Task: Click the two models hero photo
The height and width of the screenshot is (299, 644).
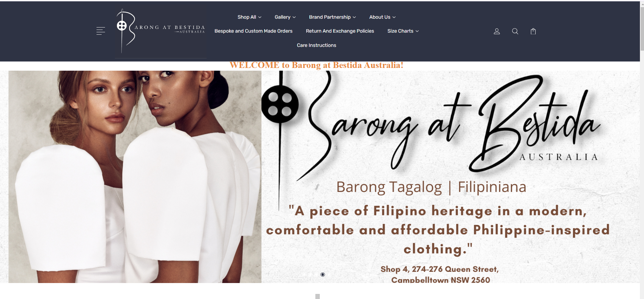Action: [x=135, y=177]
